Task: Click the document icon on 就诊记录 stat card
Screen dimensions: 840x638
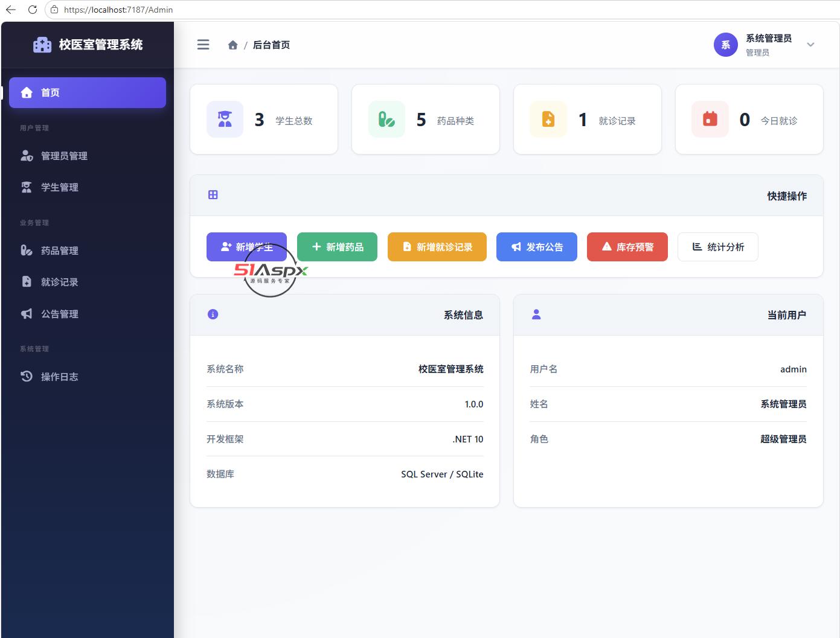Action: (x=548, y=119)
